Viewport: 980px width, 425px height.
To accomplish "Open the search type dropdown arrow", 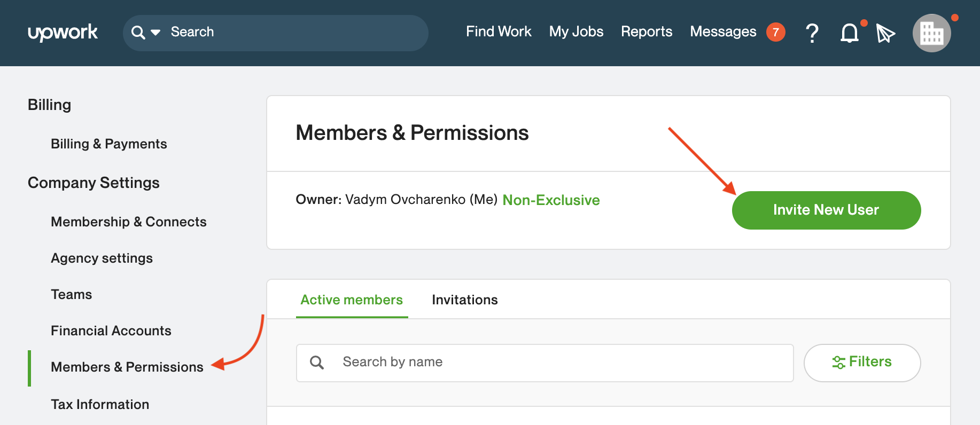I will point(155,33).
